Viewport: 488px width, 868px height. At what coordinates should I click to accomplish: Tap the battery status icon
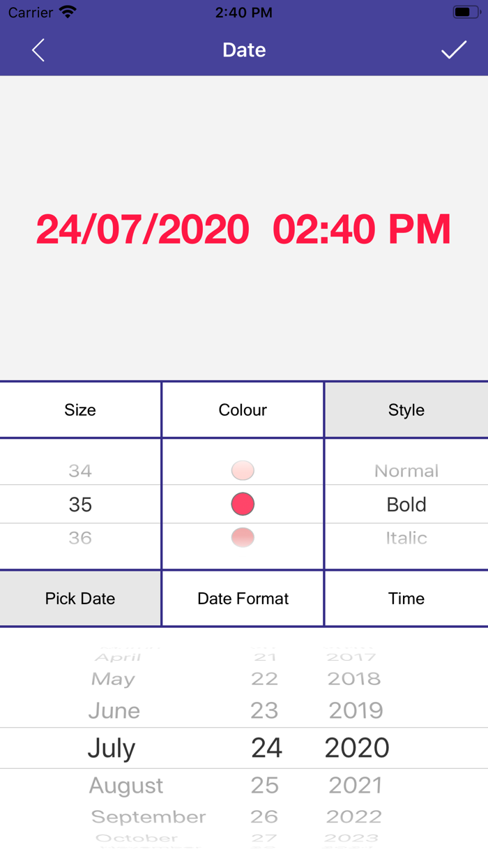[465, 13]
